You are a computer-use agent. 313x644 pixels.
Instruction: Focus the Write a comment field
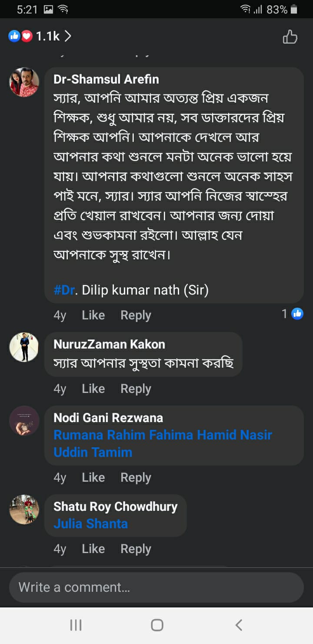tap(156, 587)
